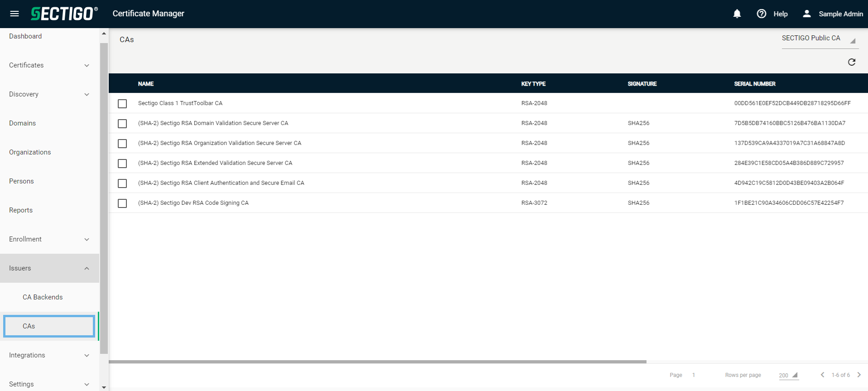Image resolution: width=868 pixels, height=391 pixels.
Task: Open Organizations in the sidebar
Action: coord(30,152)
